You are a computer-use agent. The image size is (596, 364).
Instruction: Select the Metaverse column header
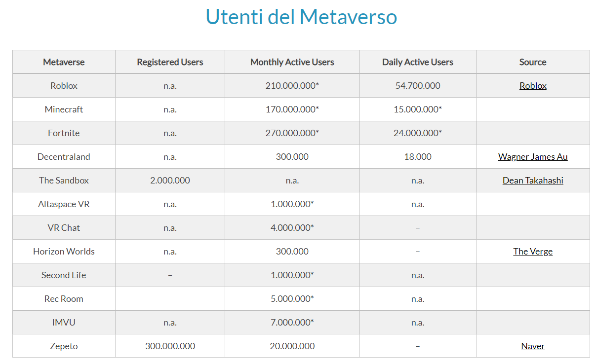pos(64,62)
